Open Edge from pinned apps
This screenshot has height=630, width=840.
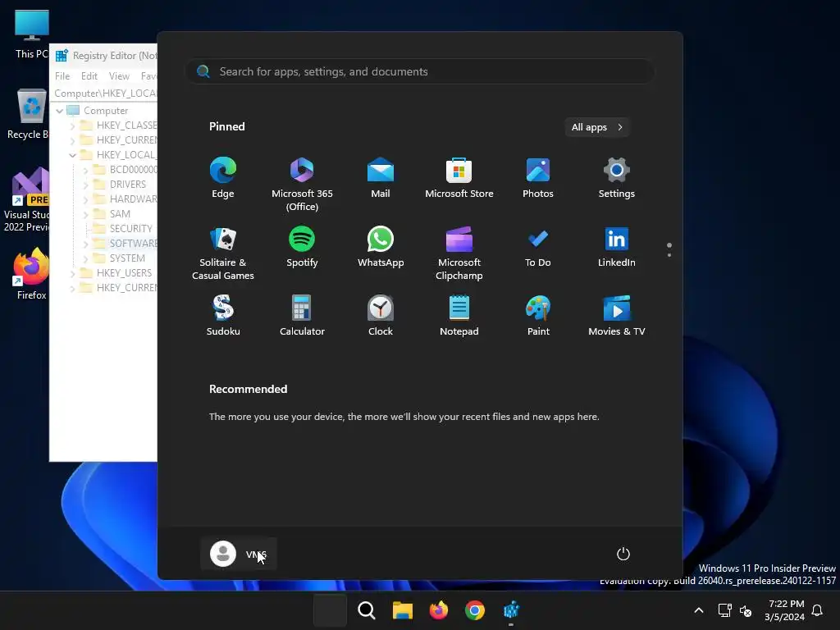tap(223, 178)
